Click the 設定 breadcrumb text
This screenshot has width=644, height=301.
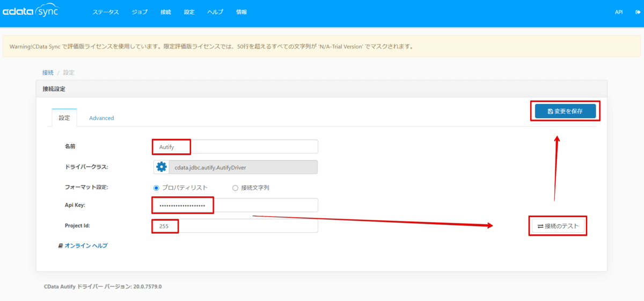[x=69, y=73]
